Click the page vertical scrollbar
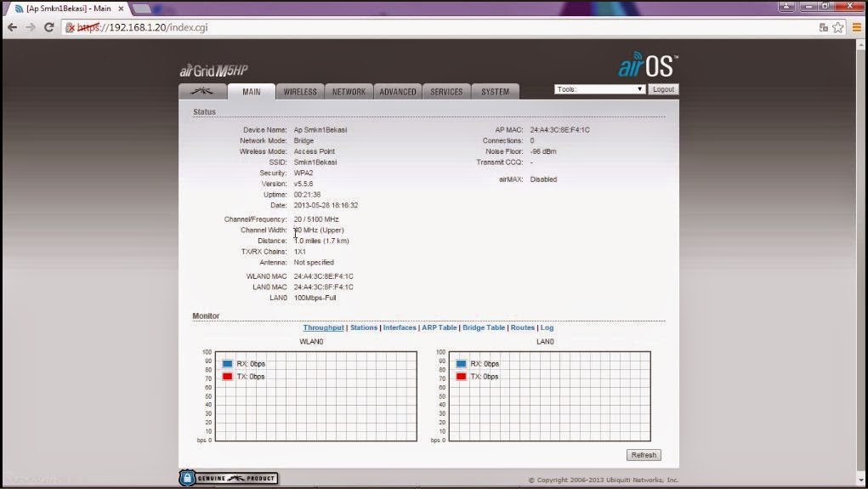The height and width of the screenshot is (489, 868). (861, 259)
